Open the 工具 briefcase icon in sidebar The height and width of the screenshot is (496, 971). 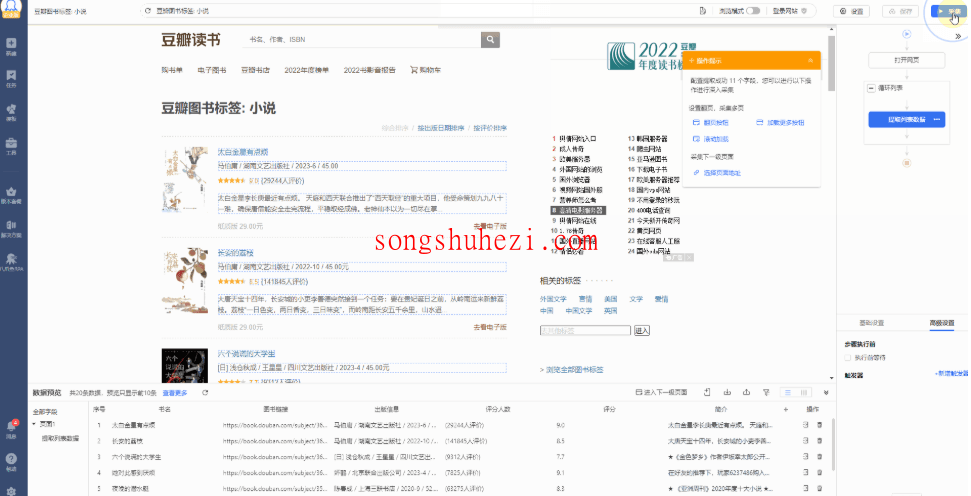(11, 142)
